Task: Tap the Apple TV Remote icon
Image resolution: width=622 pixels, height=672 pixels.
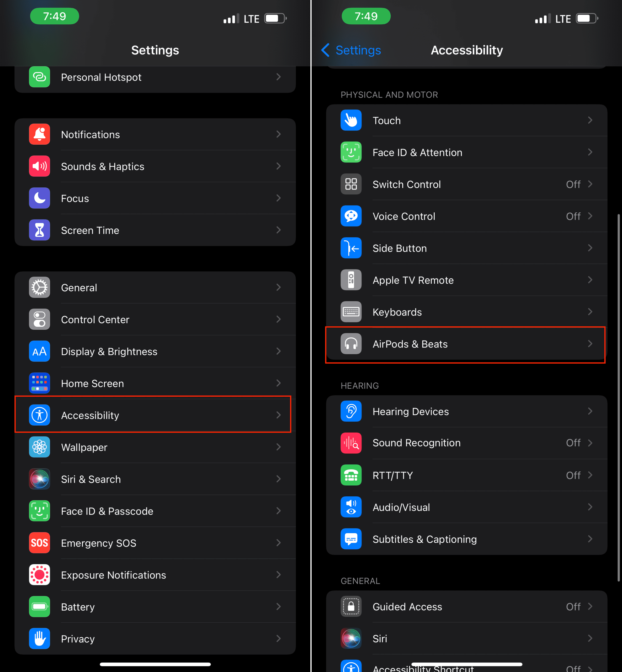Action: (x=351, y=280)
